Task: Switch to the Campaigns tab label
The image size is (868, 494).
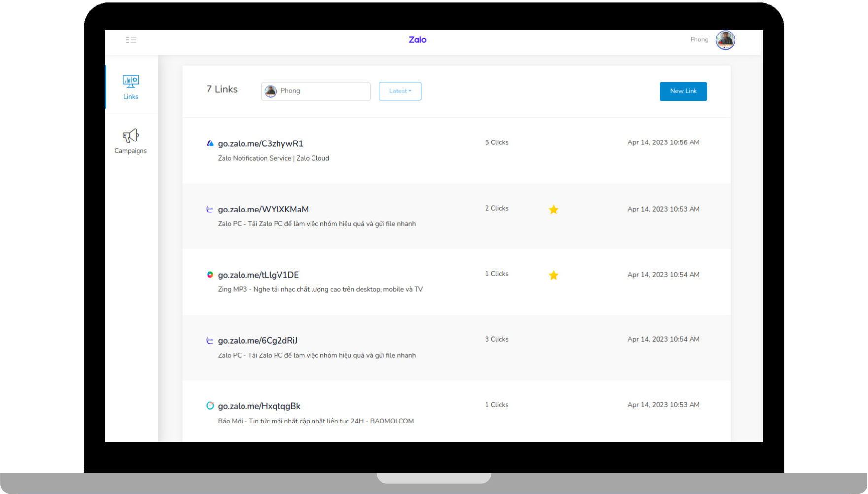Action: tap(131, 151)
